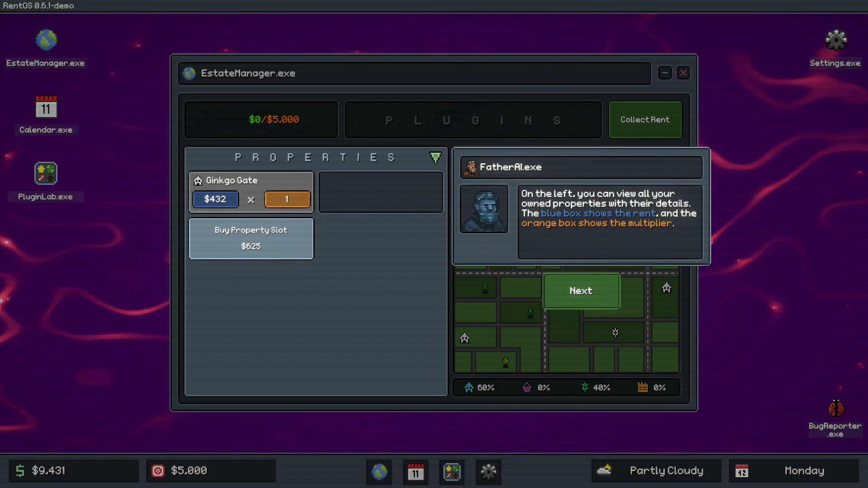Open the PluginLab icon in the taskbar
This screenshot has width=868, height=488.
pos(452,472)
